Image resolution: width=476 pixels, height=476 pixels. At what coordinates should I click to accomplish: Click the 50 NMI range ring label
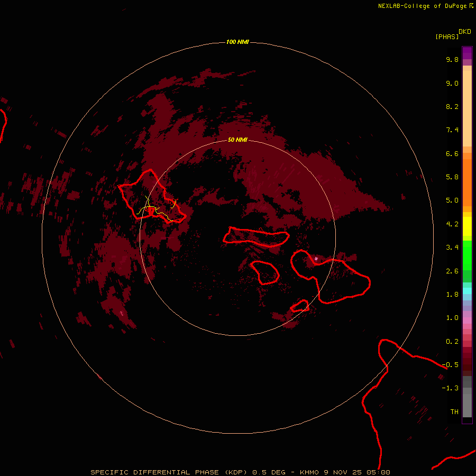pos(237,140)
